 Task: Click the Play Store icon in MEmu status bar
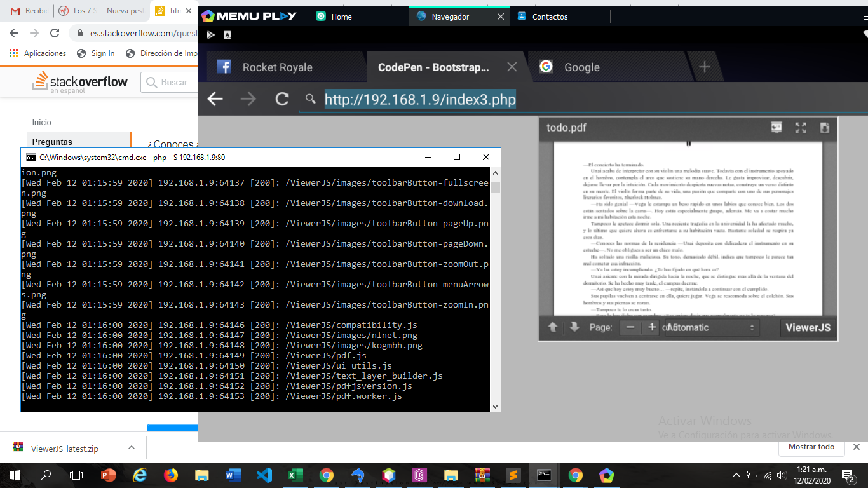tap(211, 35)
